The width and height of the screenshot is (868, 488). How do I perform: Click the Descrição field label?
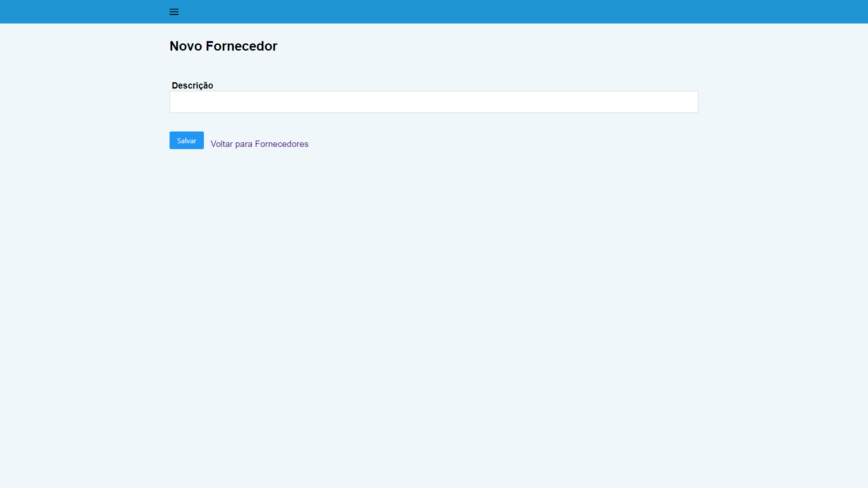(x=192, y=85)
